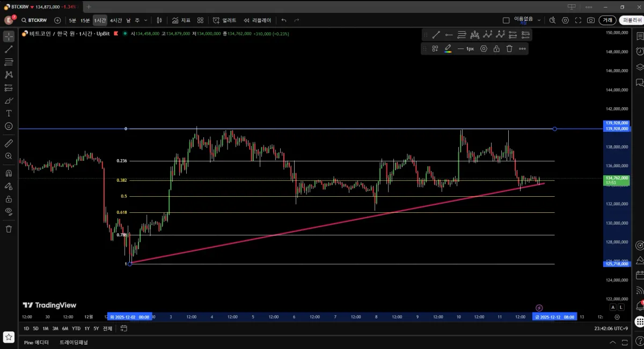Pick horizontal ray in the floating toolbar
Screen dimensions: 644x349
click(x=449, y=35)
